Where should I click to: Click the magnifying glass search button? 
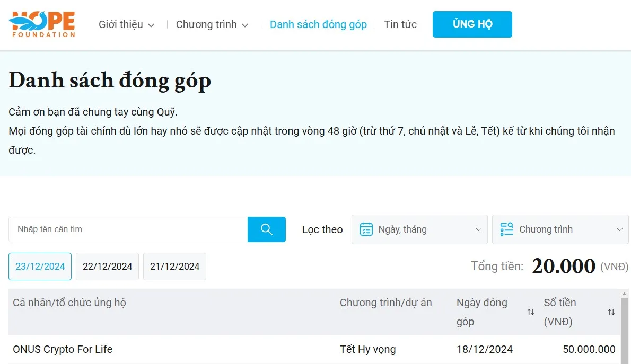coord(267,229)
